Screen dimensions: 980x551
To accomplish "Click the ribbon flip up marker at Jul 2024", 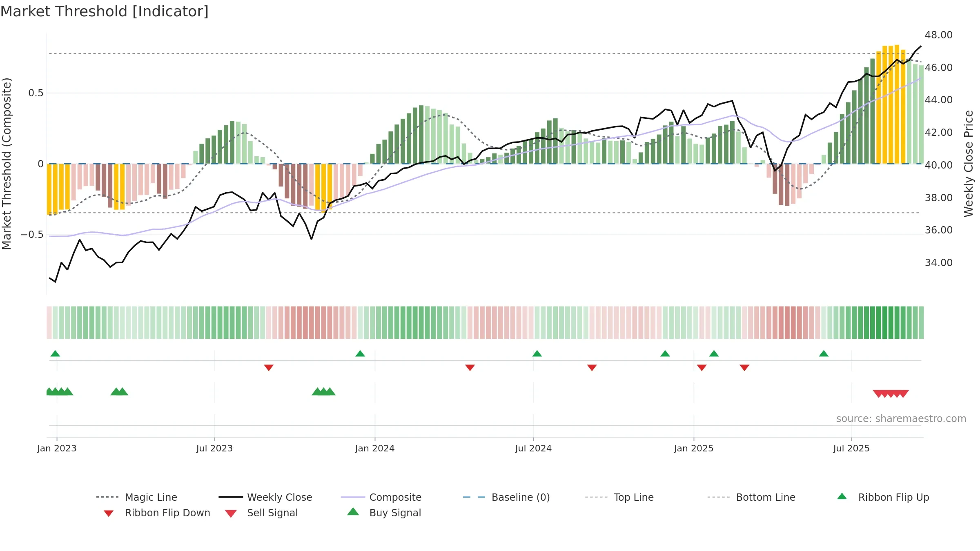I will [537, 353].
